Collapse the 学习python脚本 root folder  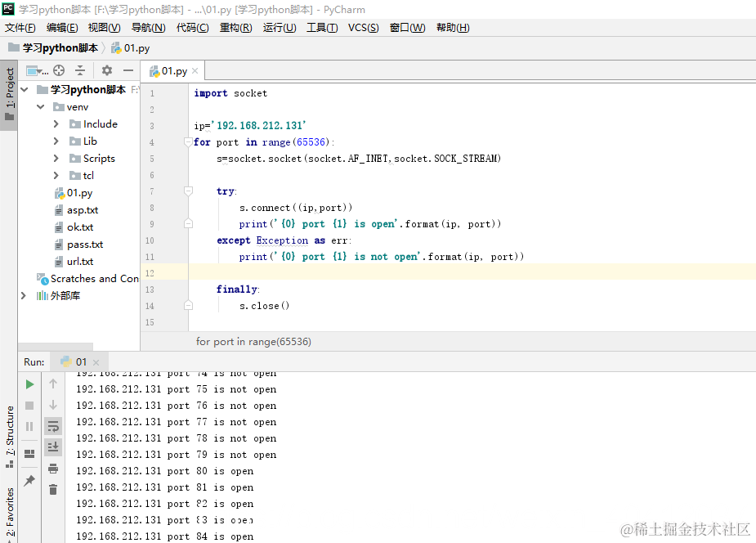(25, 90)
